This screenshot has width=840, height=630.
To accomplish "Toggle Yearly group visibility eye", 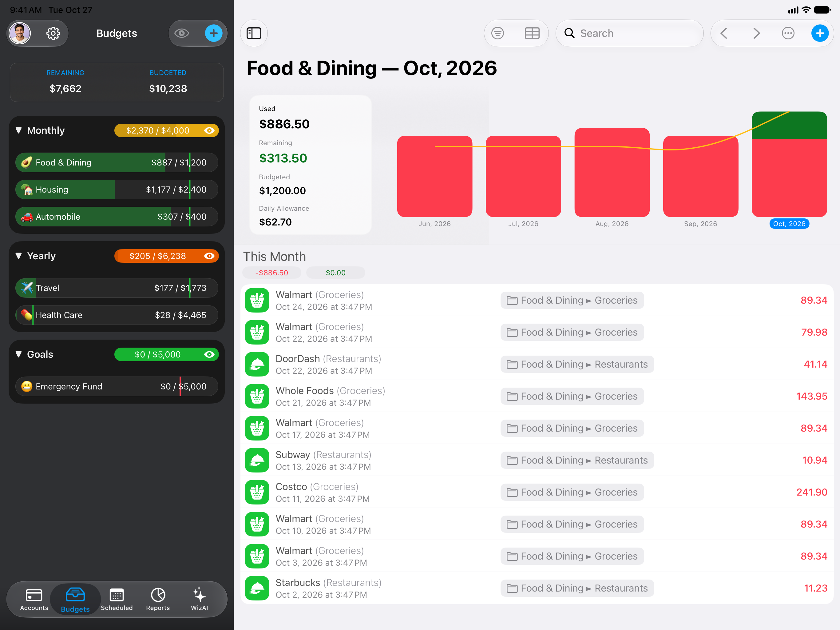I will [x=209, y=256].
